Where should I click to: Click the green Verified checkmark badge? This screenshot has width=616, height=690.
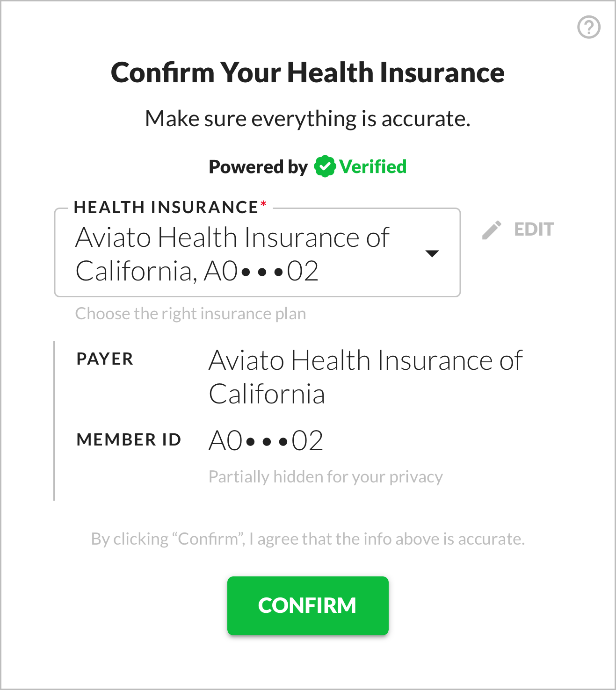point(325,166)
